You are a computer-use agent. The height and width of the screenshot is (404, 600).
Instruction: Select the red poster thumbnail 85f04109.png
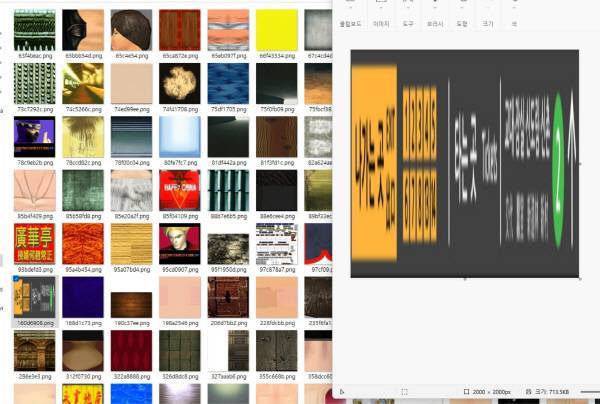(x=180, y=191)
